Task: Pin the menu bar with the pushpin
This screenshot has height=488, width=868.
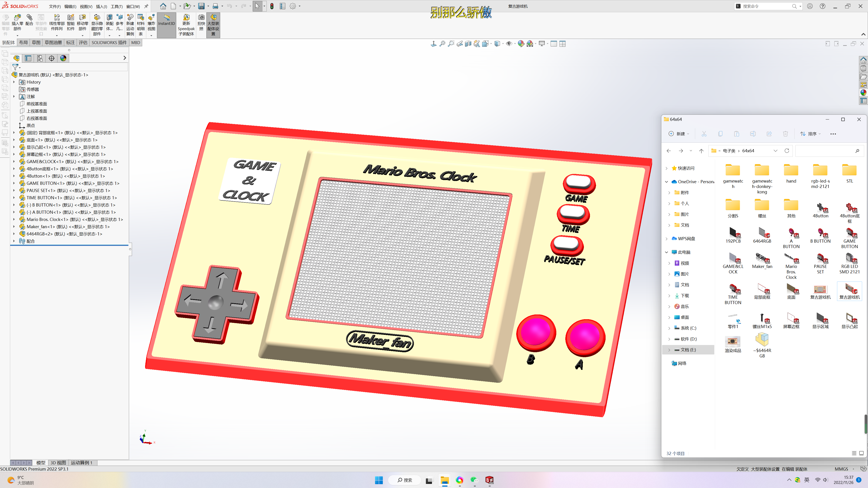Action: [146, 6]
